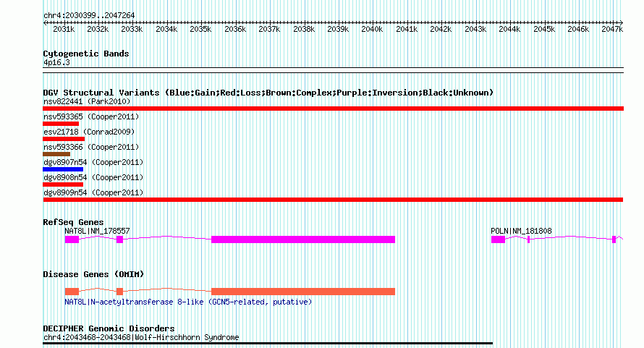Click the DECIPHER Genomic Disorders track title

point(109,328)
